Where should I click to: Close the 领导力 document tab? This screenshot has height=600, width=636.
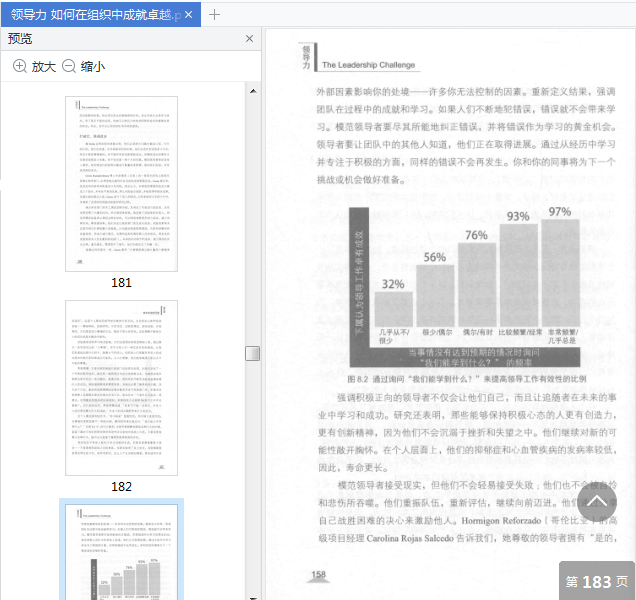point(188,15)
